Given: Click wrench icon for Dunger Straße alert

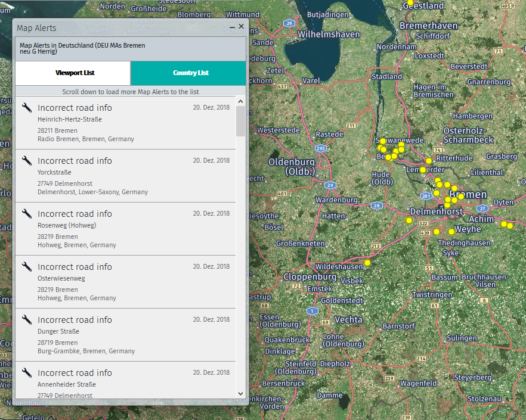Looking at the screenshot, I should [x=27, y=319].
